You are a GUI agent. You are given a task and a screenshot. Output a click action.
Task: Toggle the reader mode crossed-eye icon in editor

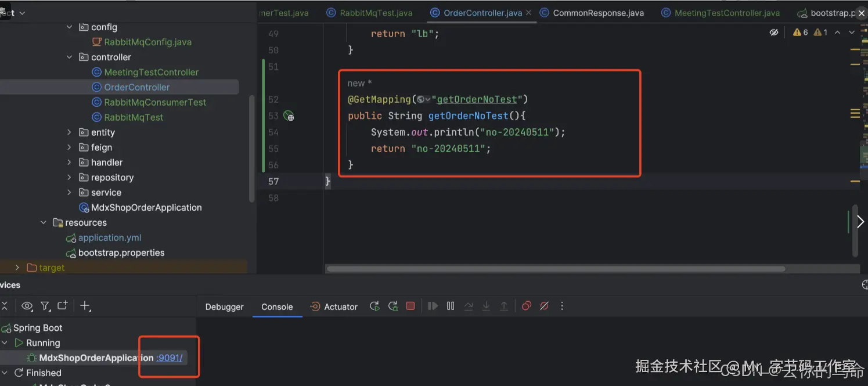[x=774, y=33]
